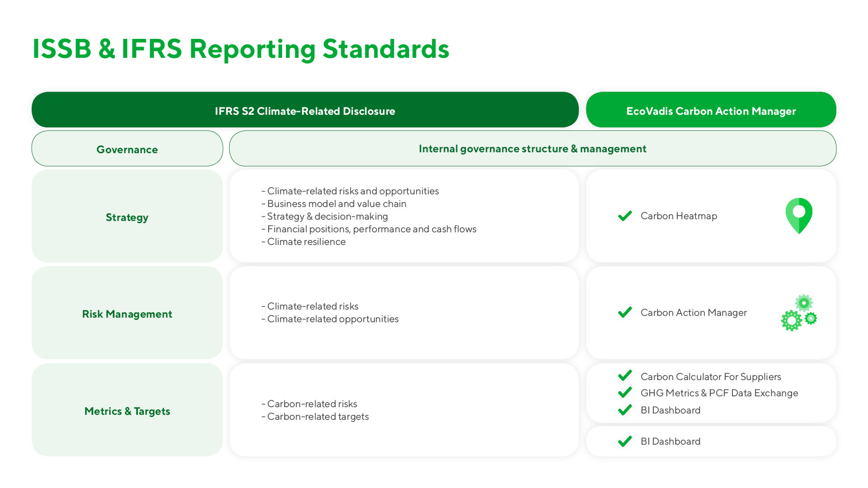Click 'Carbon-related risks' line

[x=309, y=404]
